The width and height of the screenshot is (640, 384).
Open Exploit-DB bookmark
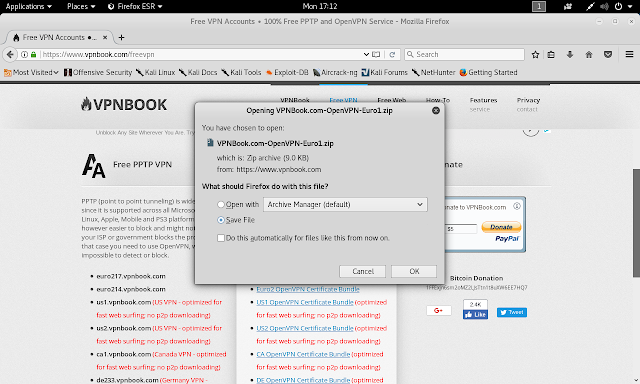(287, 72)
